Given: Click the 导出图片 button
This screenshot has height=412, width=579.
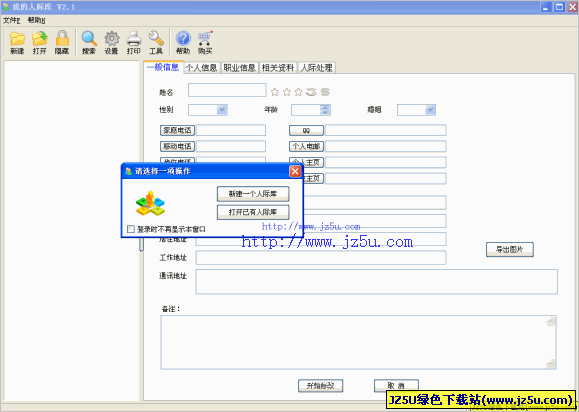Looking at the screenshot, I should click(510, 250).
